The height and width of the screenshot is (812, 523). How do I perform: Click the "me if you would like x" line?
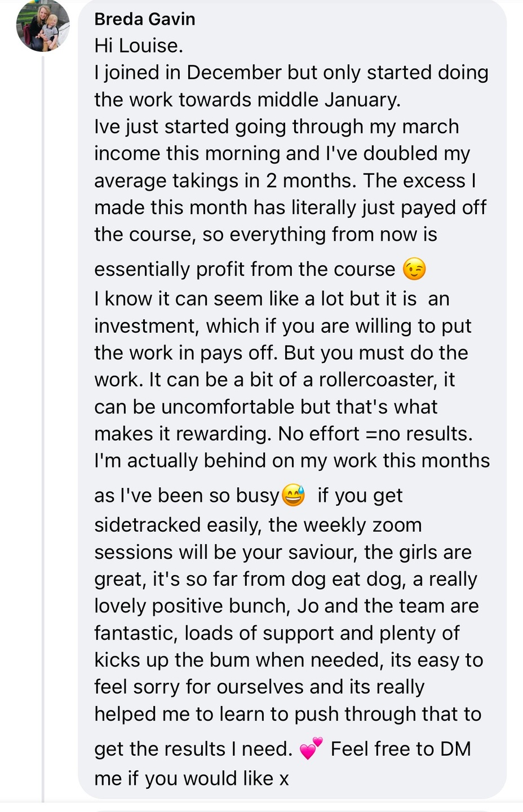point(192,779)
